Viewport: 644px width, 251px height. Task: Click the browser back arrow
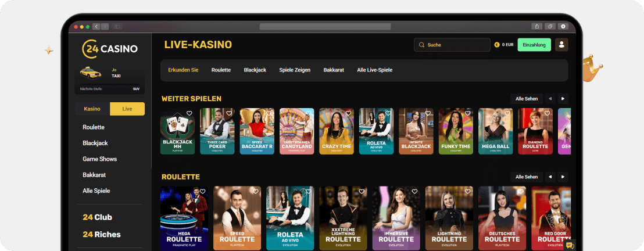click(x=96, y=26)
